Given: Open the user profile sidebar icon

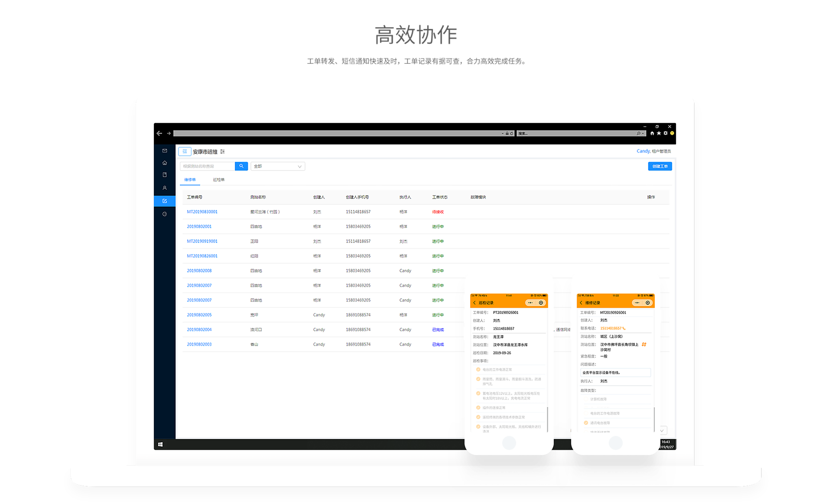Looking at the screenshot, I should point(165,188).
